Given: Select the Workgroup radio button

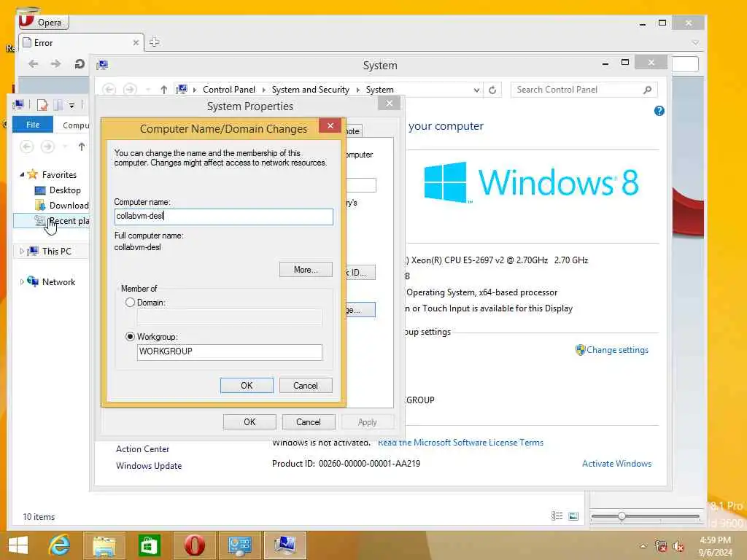Looking at the screenshot, I should [x=130, y=337].
